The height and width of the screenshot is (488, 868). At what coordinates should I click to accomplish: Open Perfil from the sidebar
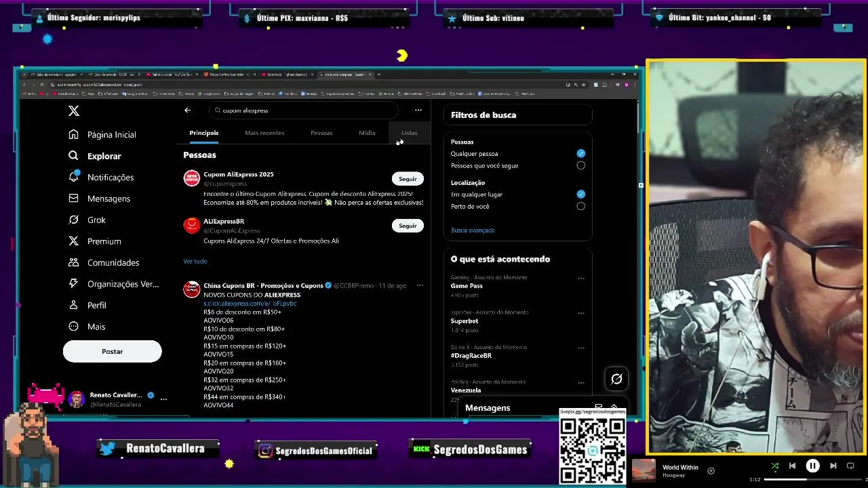click(87, 305)
